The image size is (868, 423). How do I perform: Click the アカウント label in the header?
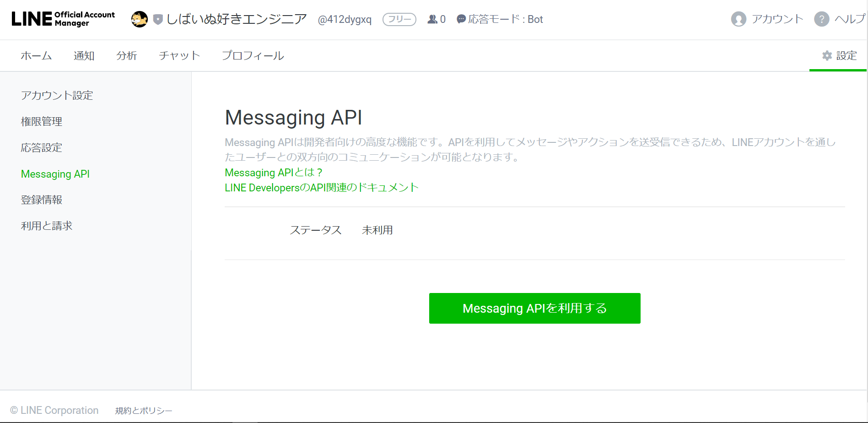[777, 19]
